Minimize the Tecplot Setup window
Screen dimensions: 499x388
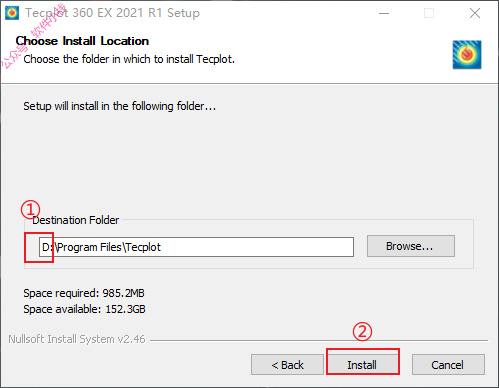pyautogui.click(x=384, y=13)
